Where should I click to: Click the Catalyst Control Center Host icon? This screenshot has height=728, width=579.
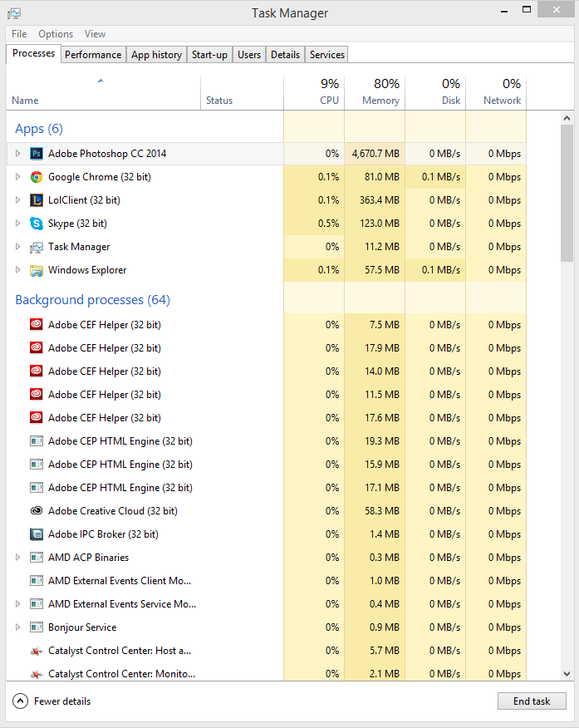click(37, 651)
